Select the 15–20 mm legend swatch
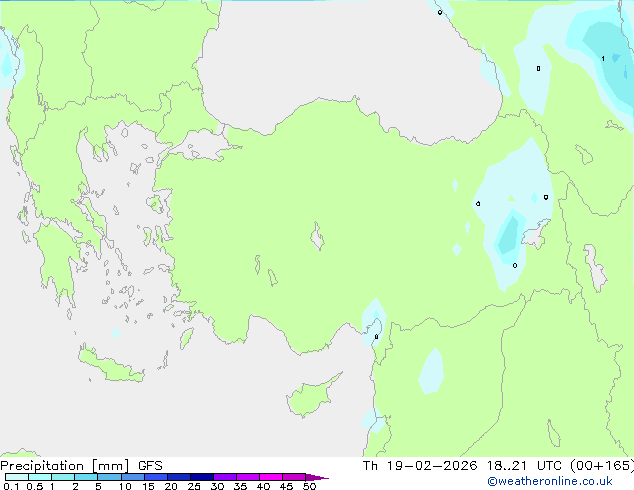The height and width of the screenshot is (490, 634). click(x=156, y=477)
